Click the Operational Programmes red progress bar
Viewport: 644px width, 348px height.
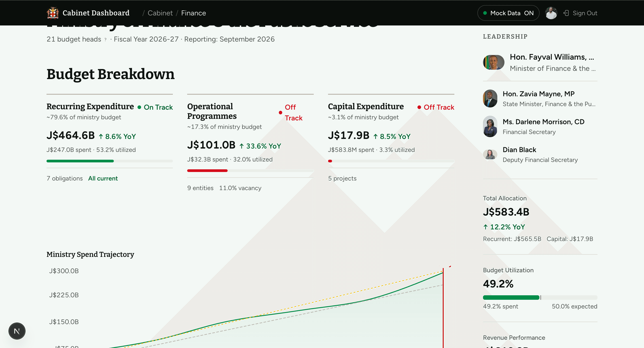[x=250, y=171]
